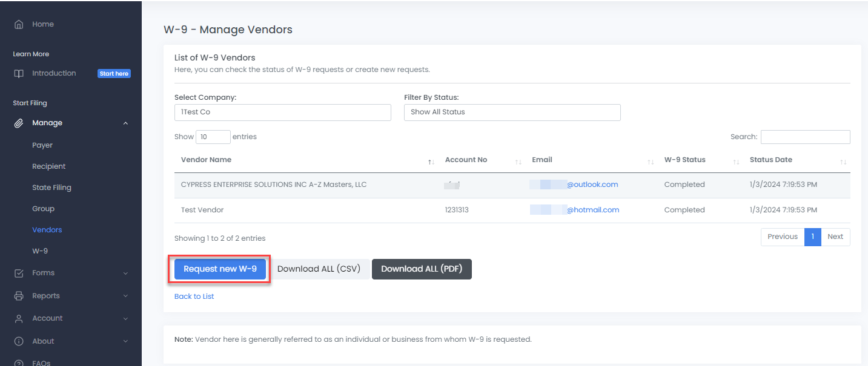The image size is (868, 366).
Task: Click the Account person icon
Action: point(19,318)
